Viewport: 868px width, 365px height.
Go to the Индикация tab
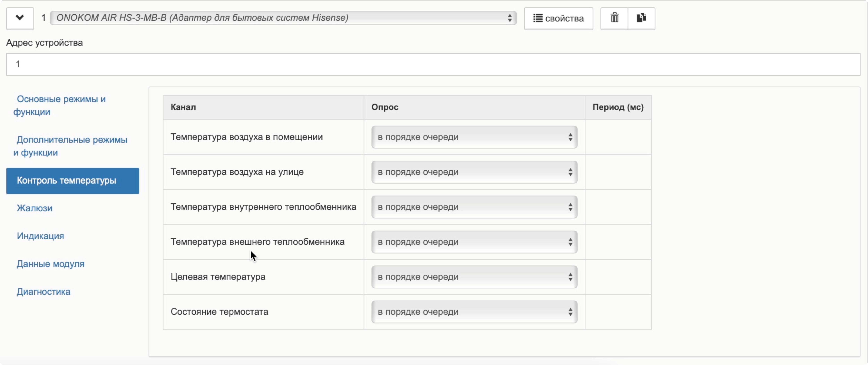tap(40, 236)
